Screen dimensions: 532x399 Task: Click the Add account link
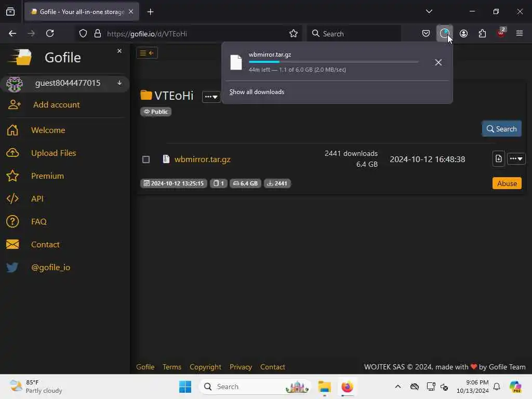(56, 104)
